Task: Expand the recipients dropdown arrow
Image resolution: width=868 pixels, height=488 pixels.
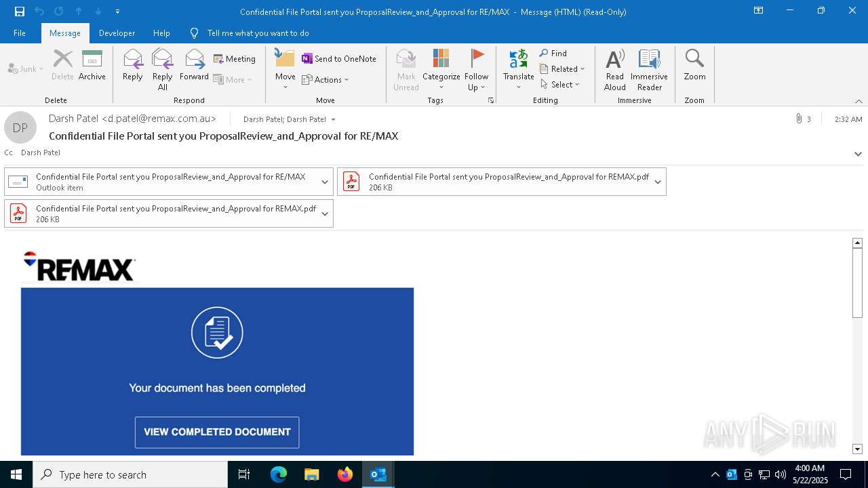Action: (333, 119)
